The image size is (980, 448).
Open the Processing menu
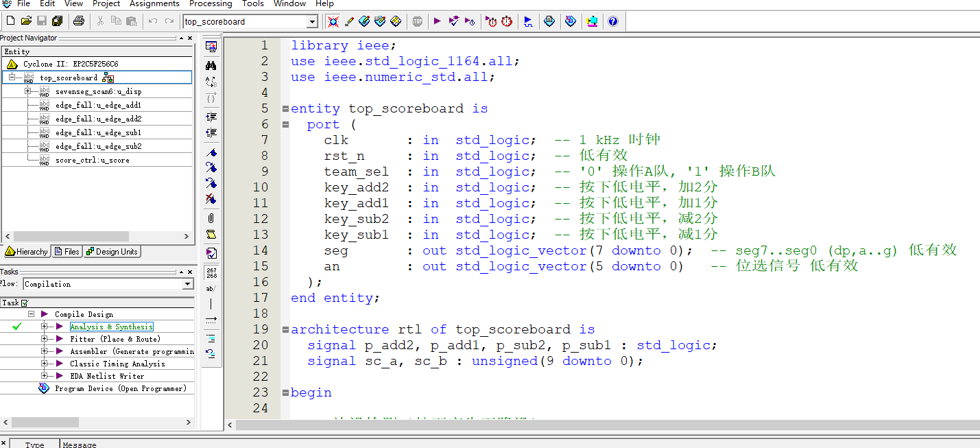211,3
